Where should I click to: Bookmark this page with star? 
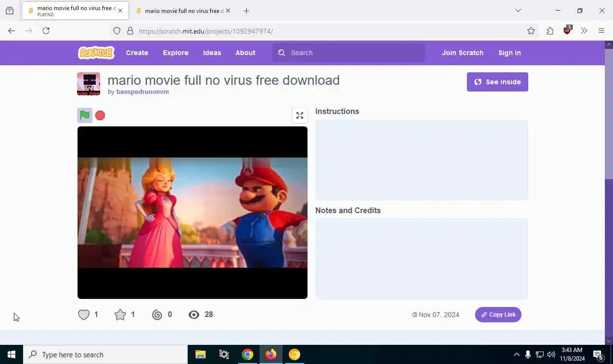[x=531, y=31]
